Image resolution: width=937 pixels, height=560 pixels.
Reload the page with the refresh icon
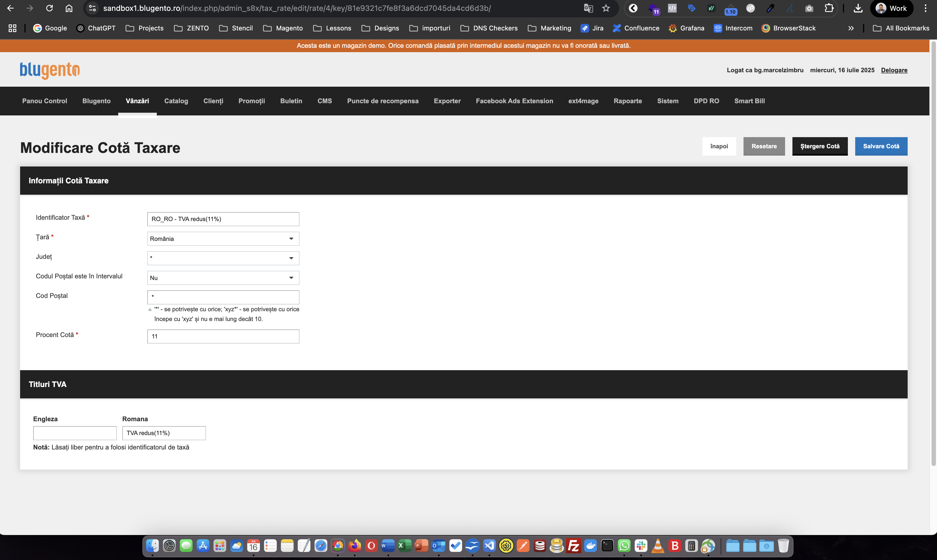(49, 8)
